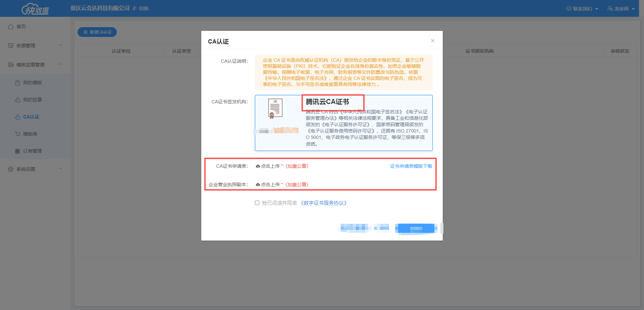
Task: Click the 认证单位 column header
Action: (x=121, y=51)
